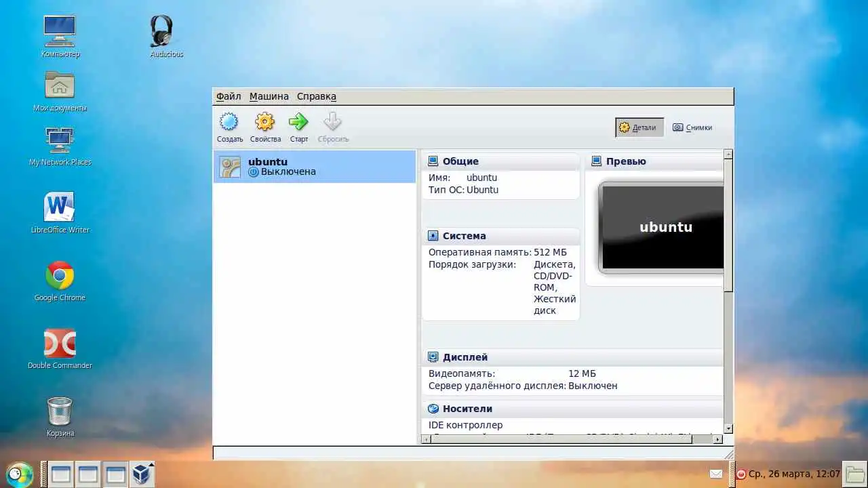Launch Audacious from the desktop headphones icon
This screenshot has width=868, height=488.
coord(161,31)
